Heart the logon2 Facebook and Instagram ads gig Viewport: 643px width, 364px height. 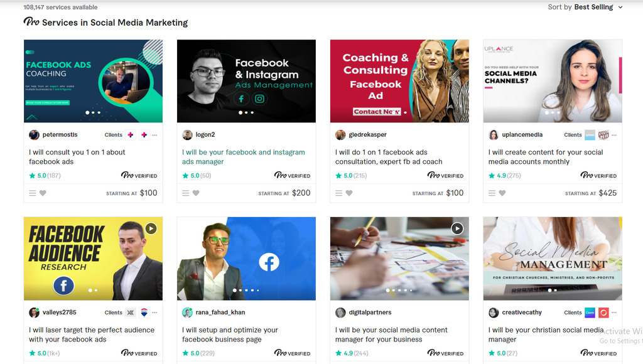point(196,193)
